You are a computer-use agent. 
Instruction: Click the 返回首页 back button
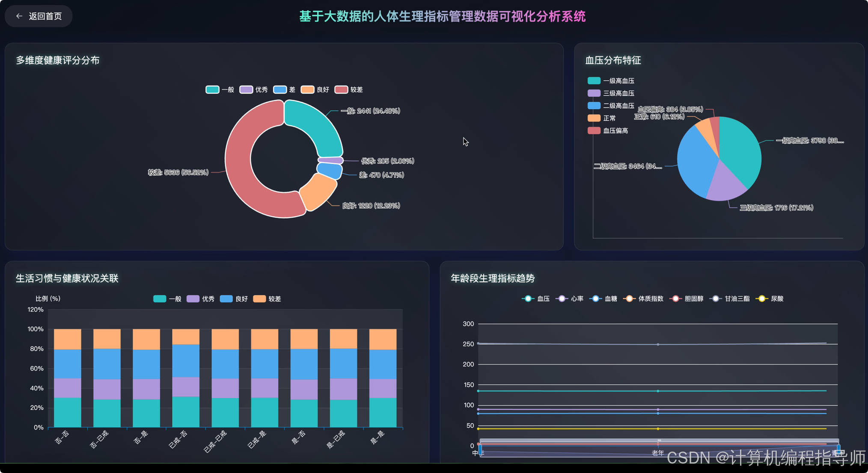(39, 16)
